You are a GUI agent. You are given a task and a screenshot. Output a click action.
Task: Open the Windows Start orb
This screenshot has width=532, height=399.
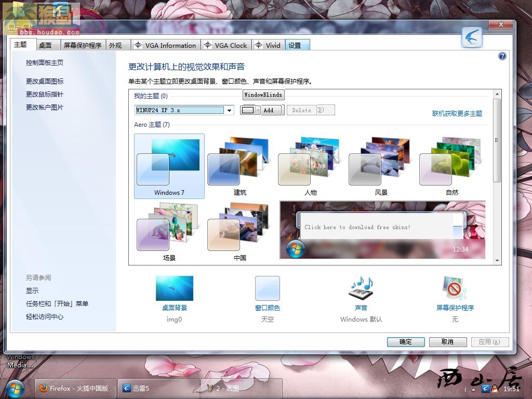[x=15, y=389]
